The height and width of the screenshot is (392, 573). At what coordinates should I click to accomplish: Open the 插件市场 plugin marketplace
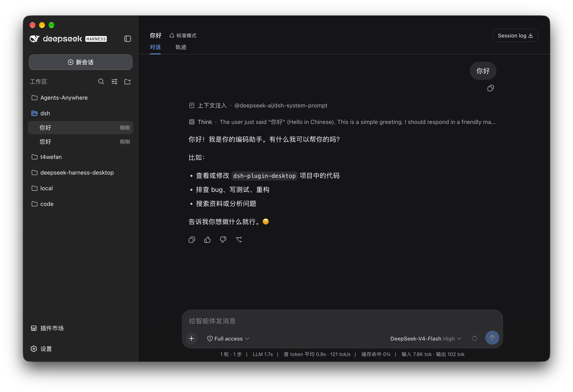point(47,328)
